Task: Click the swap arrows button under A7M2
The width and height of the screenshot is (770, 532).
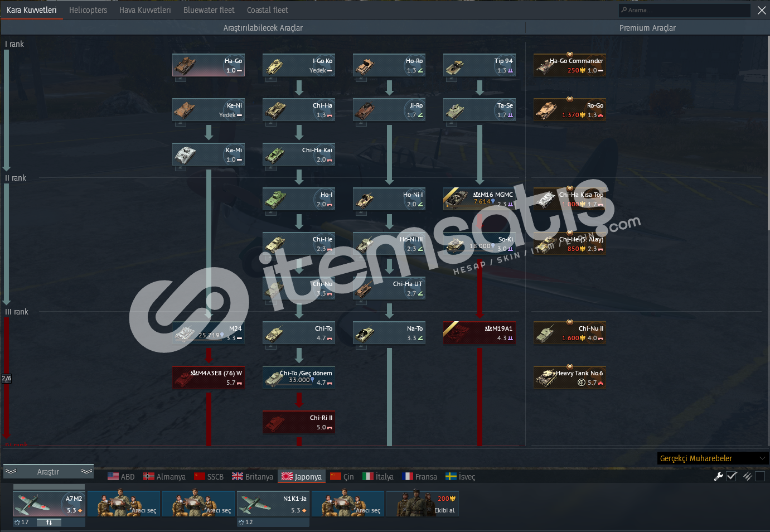Action: pos(49,523)
